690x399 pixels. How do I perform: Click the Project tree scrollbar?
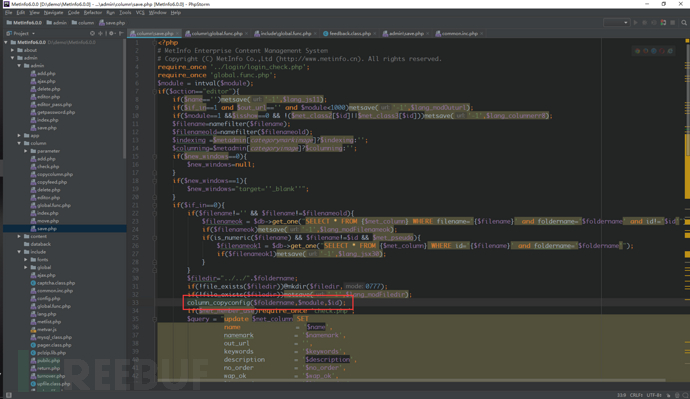pos(125,99)
